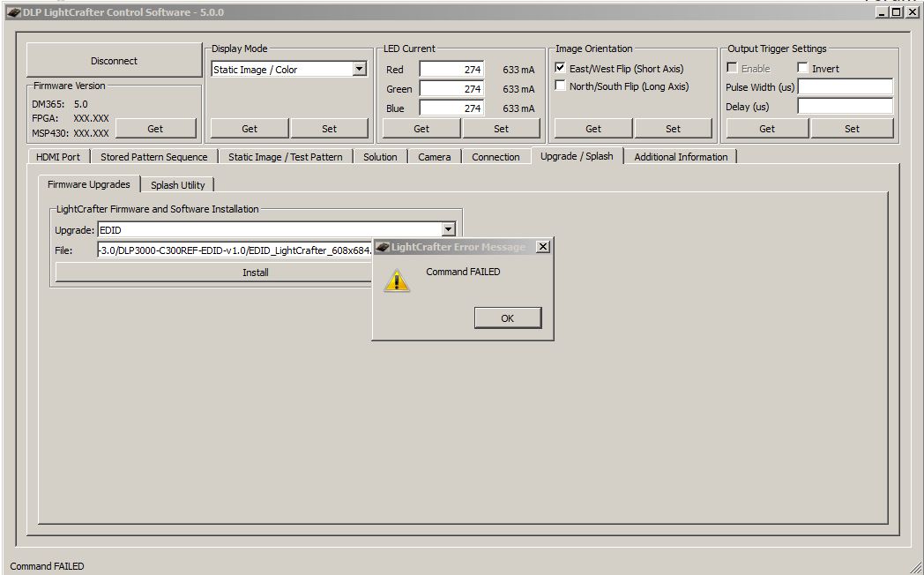Click the window resize grip
Image resolution: width=924 pixels, height=575 pixels.
coord(916,567)
